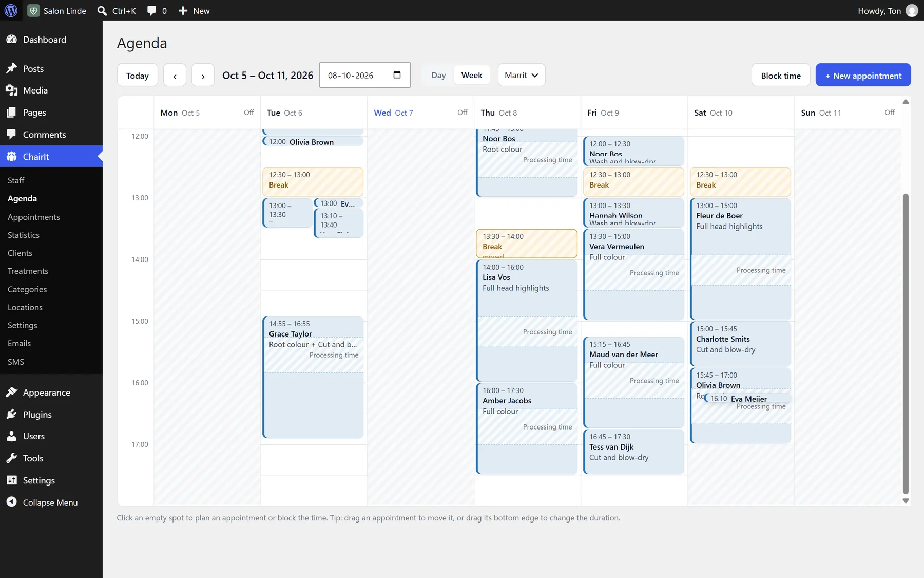Switch calendar to Week view
This screenshot has width=924, height=578.
[x=472, y=75]
